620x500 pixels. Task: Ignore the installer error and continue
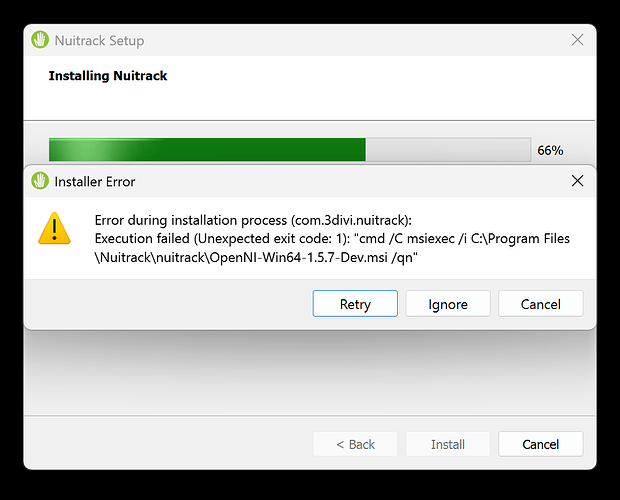pos(448,304)
